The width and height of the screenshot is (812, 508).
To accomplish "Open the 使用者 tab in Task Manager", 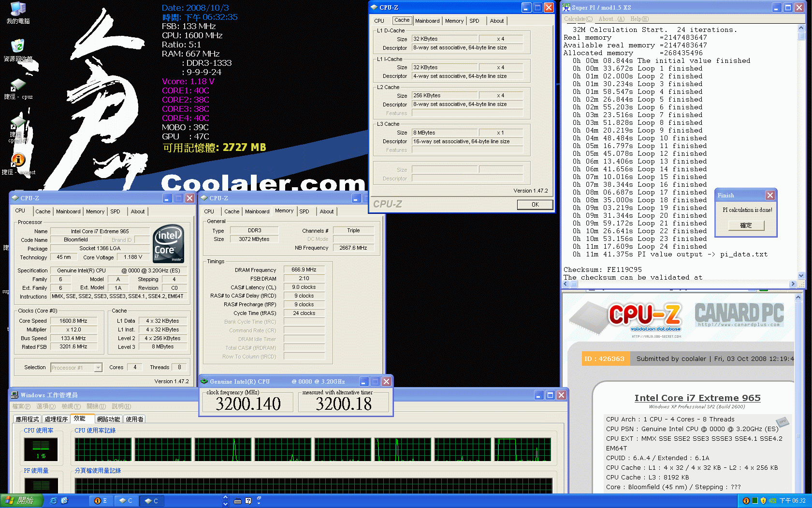I will (x=134, y=419).
